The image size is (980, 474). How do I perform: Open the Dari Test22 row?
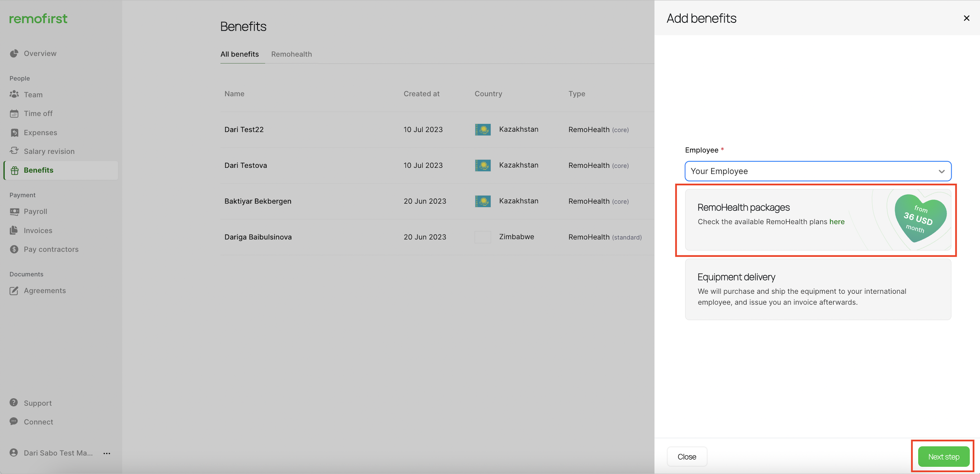pos(437,130)
